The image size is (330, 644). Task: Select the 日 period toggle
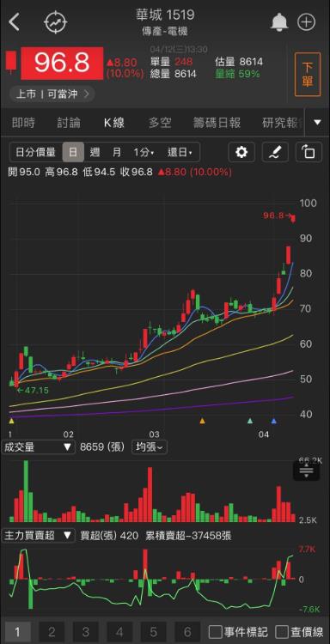tap(73, 153)
